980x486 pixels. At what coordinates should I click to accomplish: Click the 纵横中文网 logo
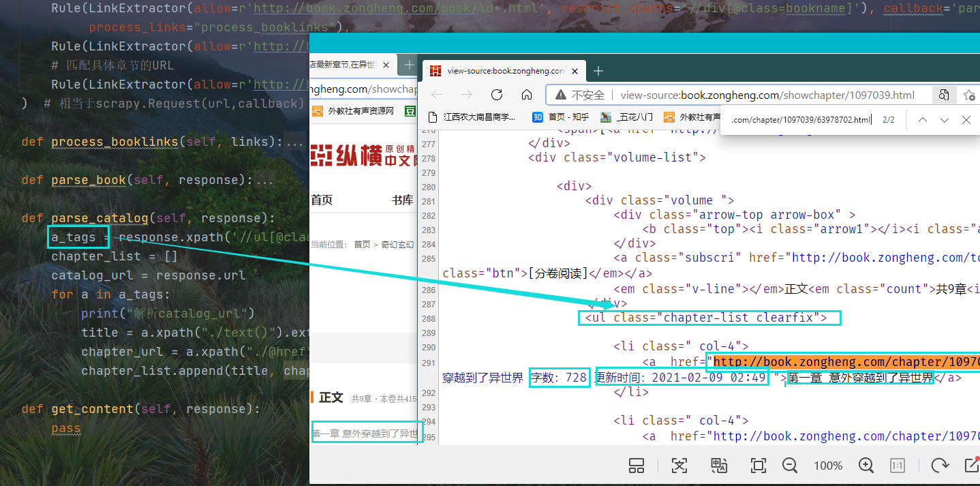tap(363, 155)
